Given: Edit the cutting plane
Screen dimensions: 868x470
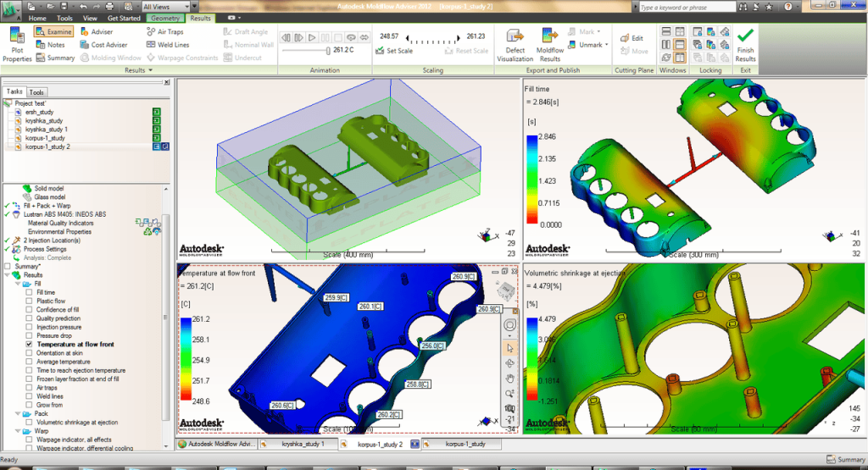Looking at the screenshot, I should [632, 38].
